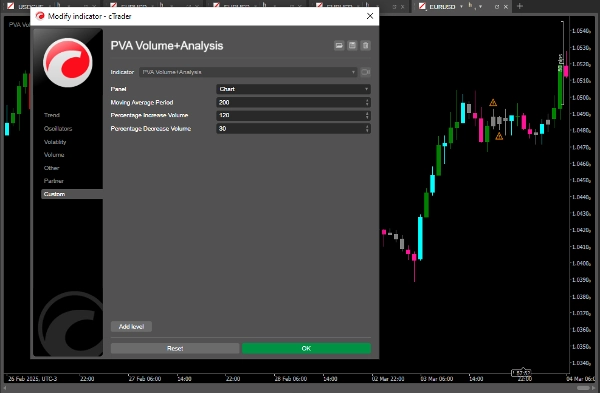Click the cTrader logo in dialog title bar
600x393 pixels.
40,16
